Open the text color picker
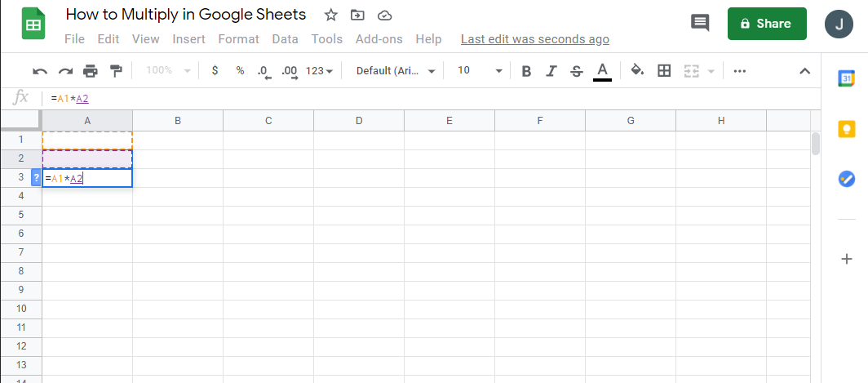 tap(602, 71)
